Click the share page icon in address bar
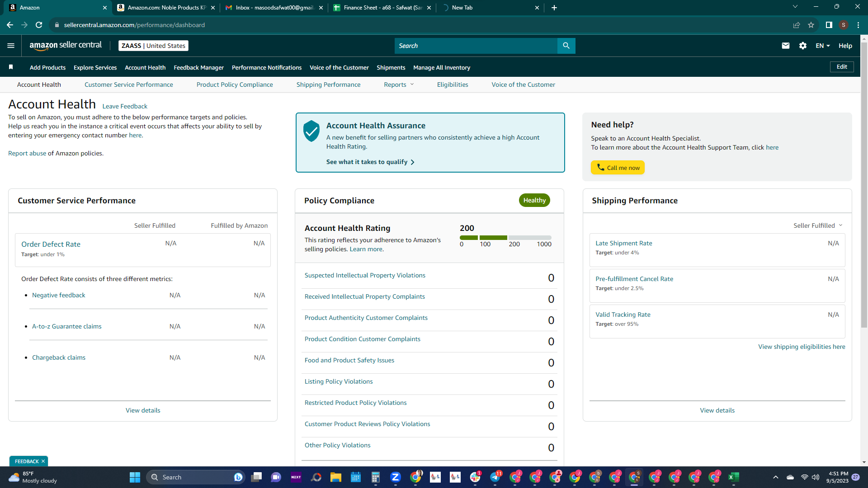This screenshot has height=488, width=868. click(x=797, y=25)
